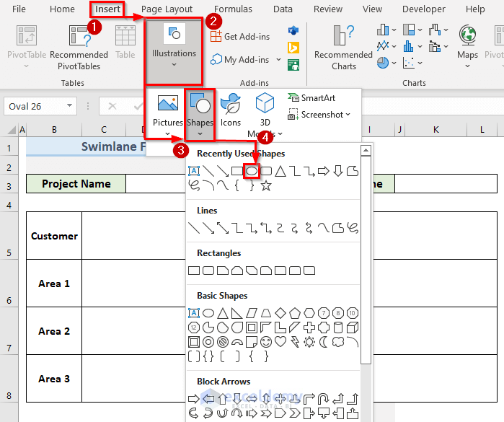The height and width of the screenshot is (422, 504).
Task: Expand My Add-ins dropdown arrow
Action: pyautogui.click(x=278, y=59)
